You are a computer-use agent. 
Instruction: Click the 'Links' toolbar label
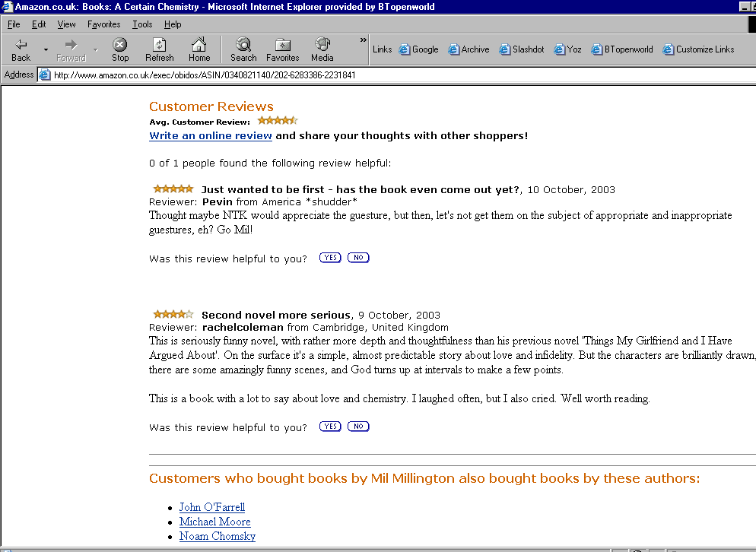[x=383, y=49]
